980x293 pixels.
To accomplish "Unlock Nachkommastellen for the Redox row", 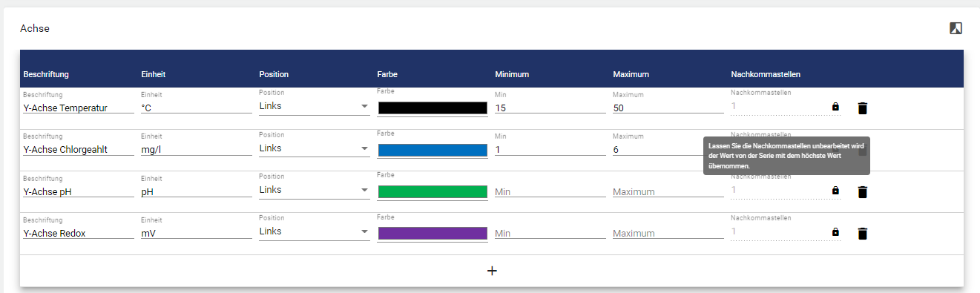I will 835,233.
